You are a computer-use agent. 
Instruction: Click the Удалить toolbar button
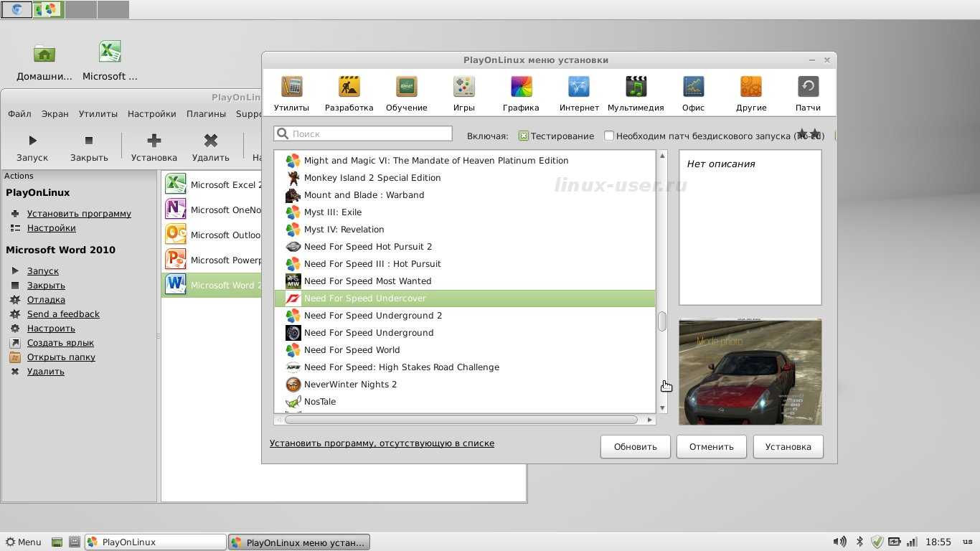pos(210,148)
